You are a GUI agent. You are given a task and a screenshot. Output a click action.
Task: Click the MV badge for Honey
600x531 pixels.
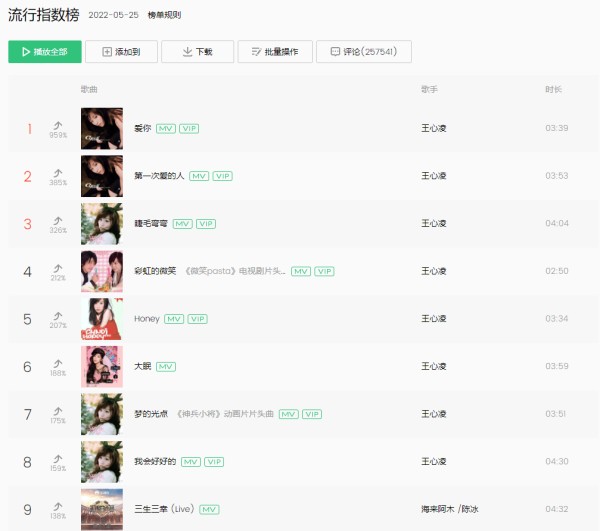[x=174, y=319]
